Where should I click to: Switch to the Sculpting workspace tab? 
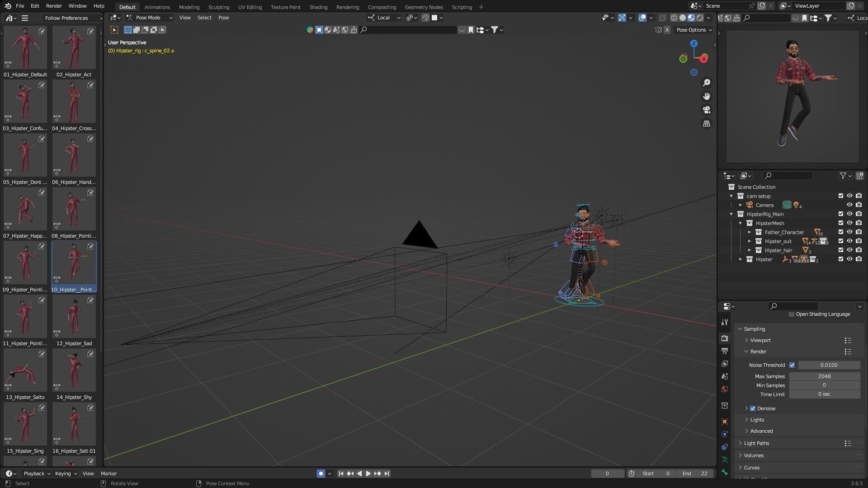pyautogui.click(x=218, y=7)
